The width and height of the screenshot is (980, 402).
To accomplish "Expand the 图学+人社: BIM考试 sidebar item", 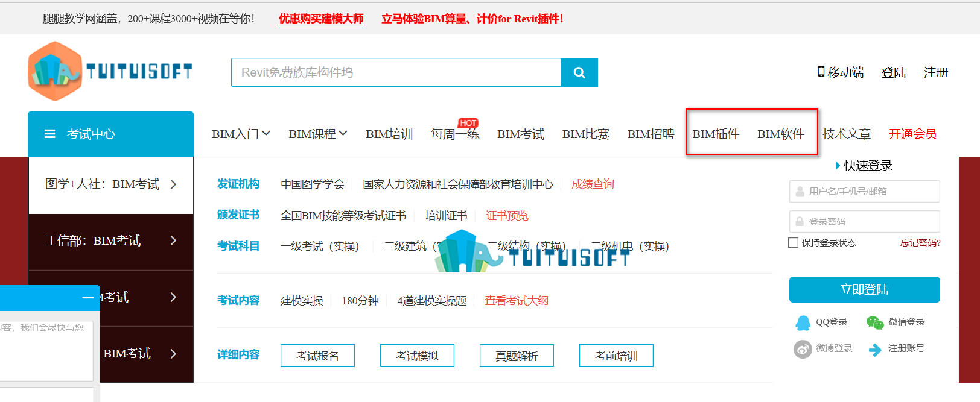I will click(x=111, y=184).
